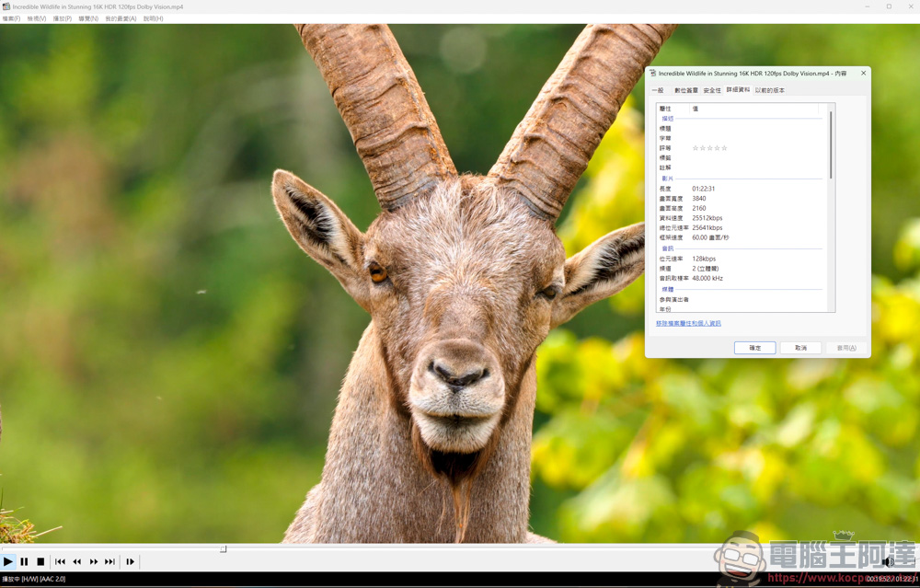Open the 我的最愛(A) menu
Viewport: 920px width, 588px height.
pyautogui.click(x=121, y=18)
